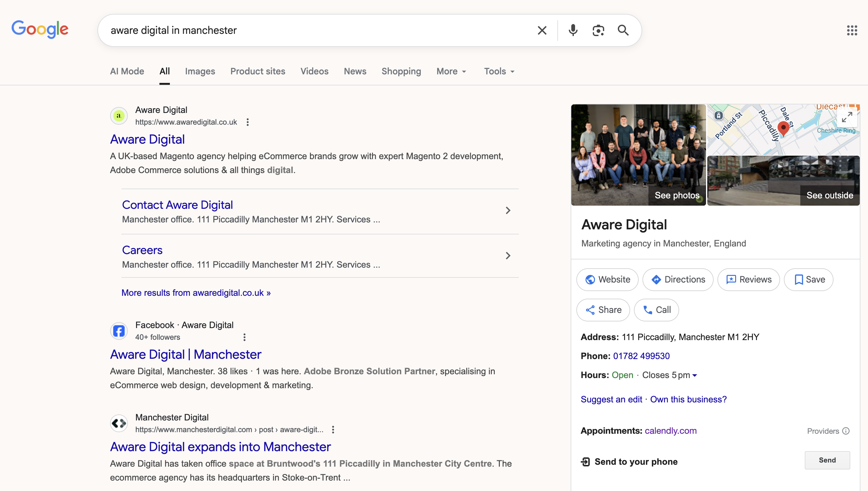The width and height of the screenshot is (868, 491).
Task: Expand the map with fullscreen arrows icon
Action: tap(847, 117)
